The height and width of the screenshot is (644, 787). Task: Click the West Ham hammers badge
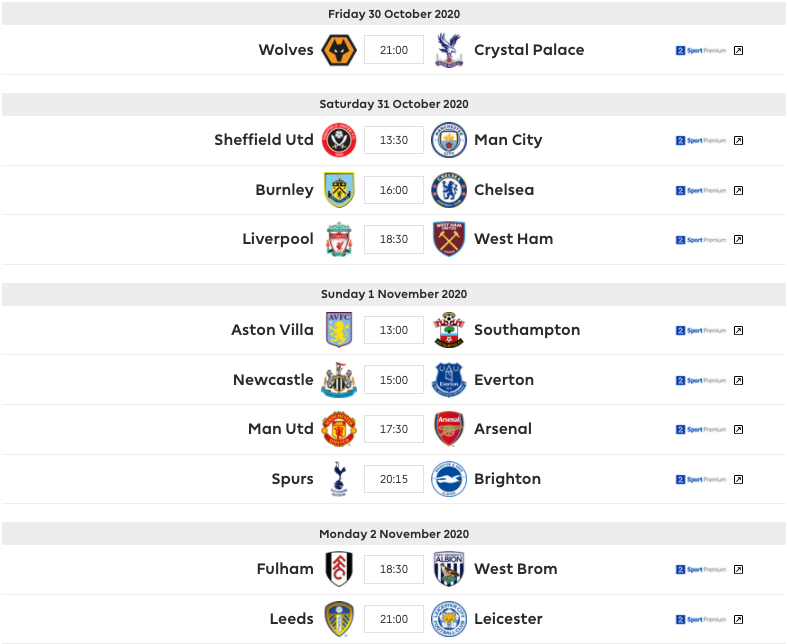(x=449, y=239)
